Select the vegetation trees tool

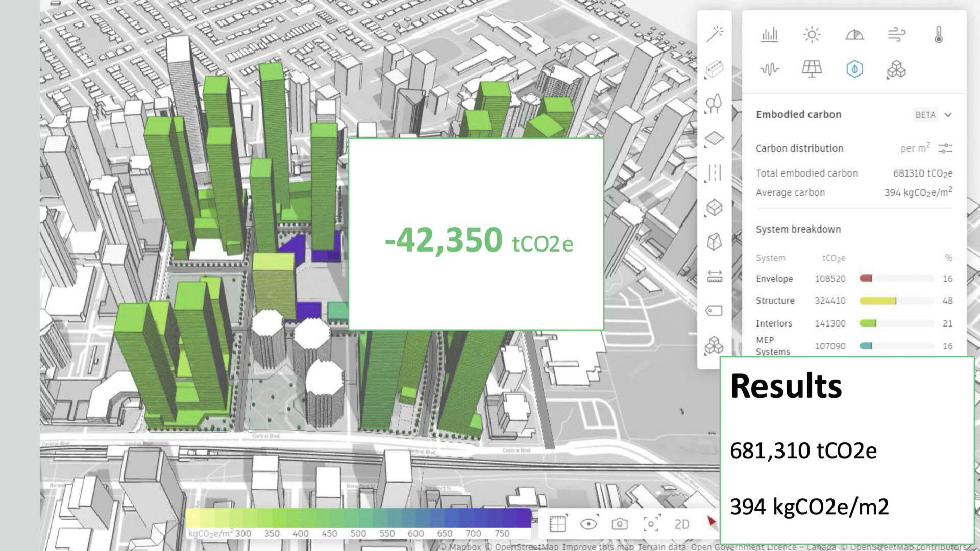click(714, 104)
